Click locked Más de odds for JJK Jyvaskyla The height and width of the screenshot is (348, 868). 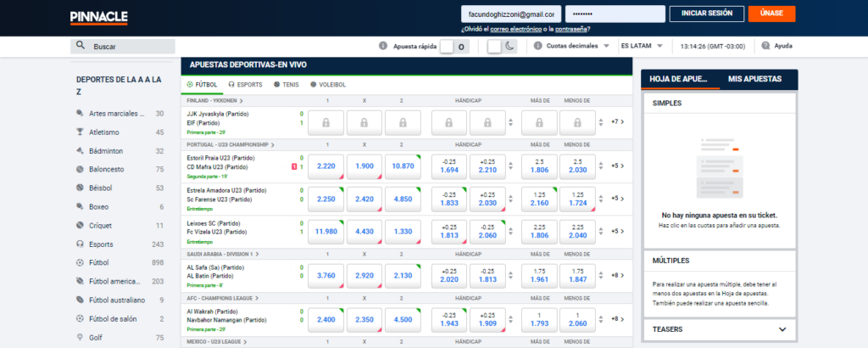pyautogui.click(x=539, y=123)
